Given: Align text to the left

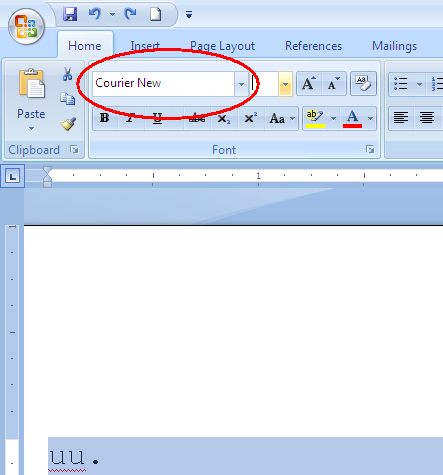Looking at the screenshot, I should point(401,118).
